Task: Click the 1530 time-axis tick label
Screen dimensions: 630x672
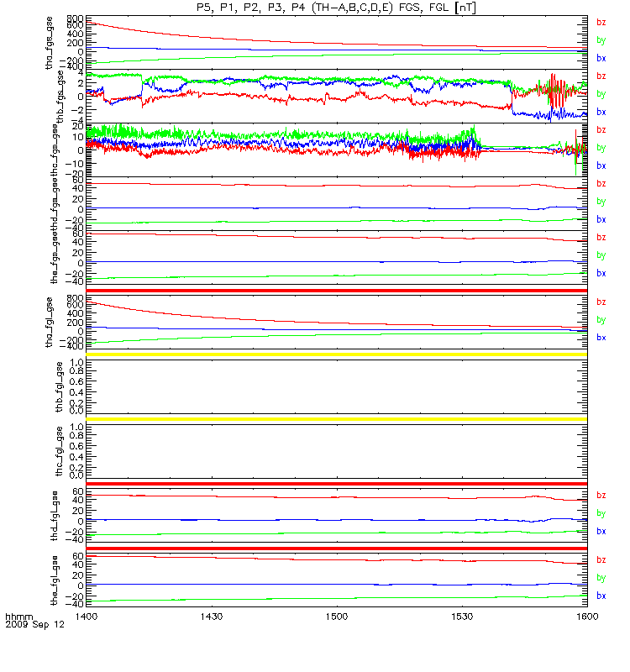Action: click(x=462, y=617)
